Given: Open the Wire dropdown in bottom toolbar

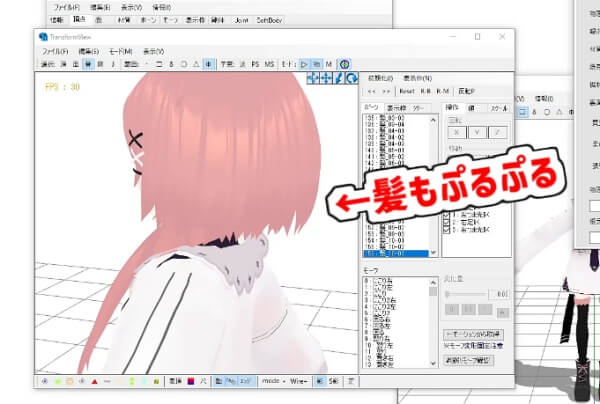Looking at the screenshot, I should coord(299,381).
